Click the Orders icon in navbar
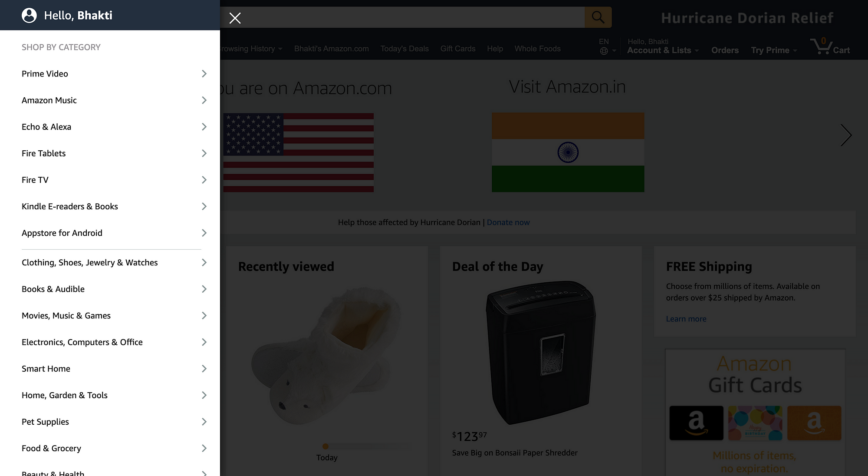 tap(724, 50)
